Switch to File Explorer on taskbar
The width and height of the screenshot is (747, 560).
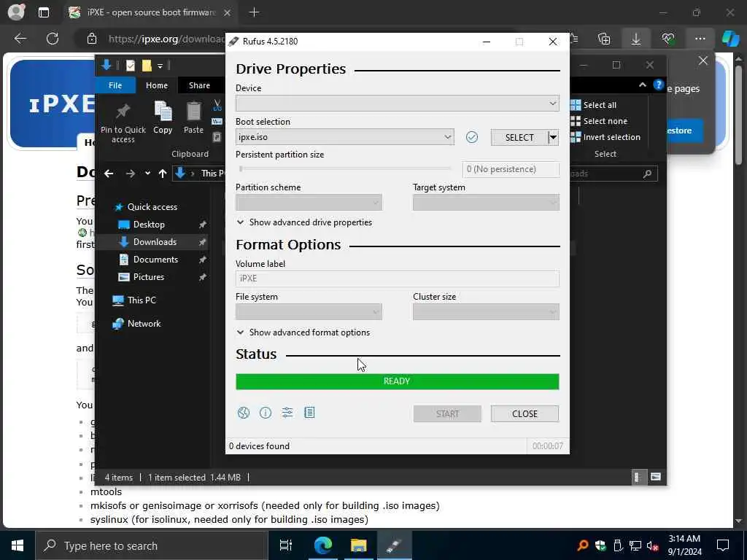(x=358, y=545)
